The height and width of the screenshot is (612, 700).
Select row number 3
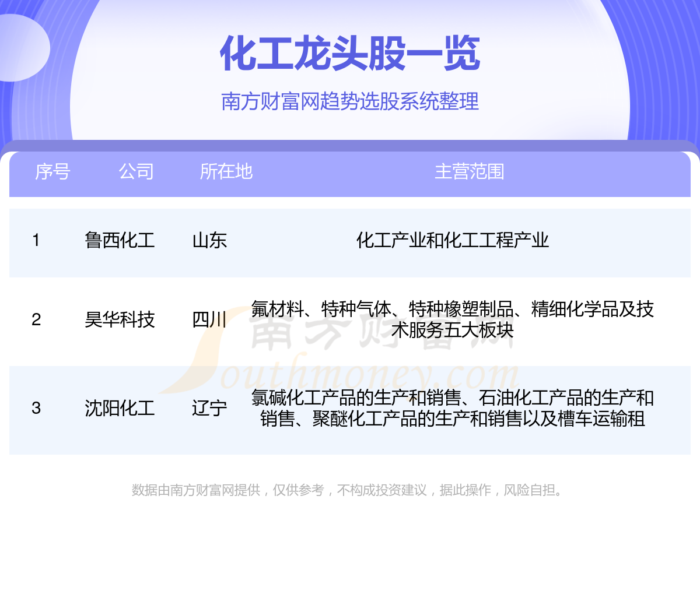[x=36, y=408]
